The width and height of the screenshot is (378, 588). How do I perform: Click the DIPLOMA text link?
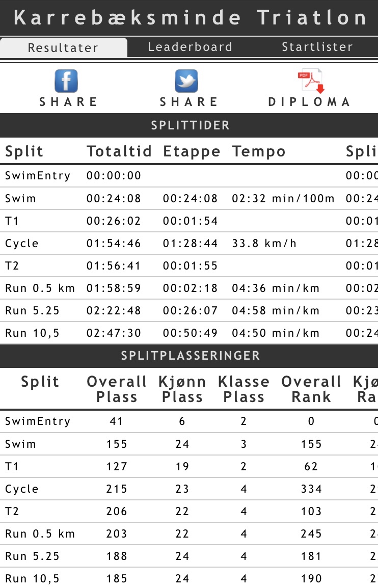click(x=310, y=102)
